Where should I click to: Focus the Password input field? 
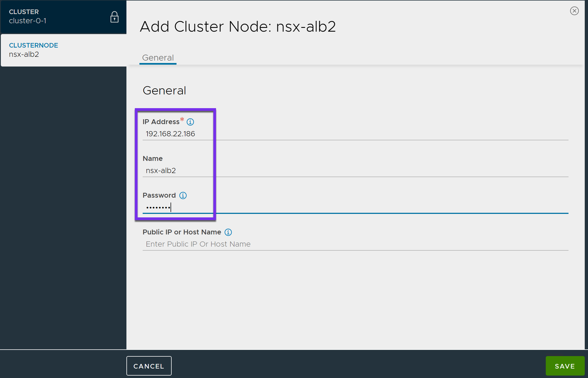click(352, 207)
